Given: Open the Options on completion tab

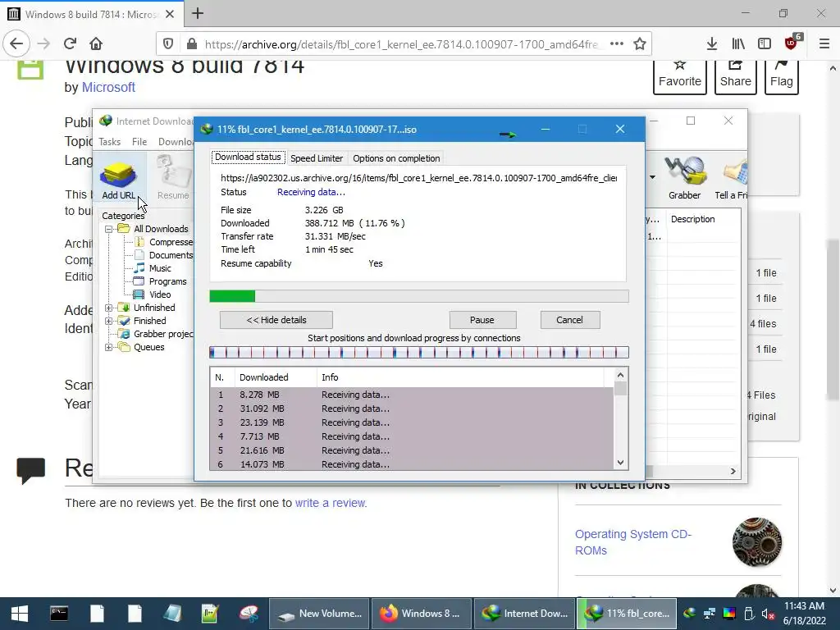Looking at the screenshot, I should pos(396,158).
